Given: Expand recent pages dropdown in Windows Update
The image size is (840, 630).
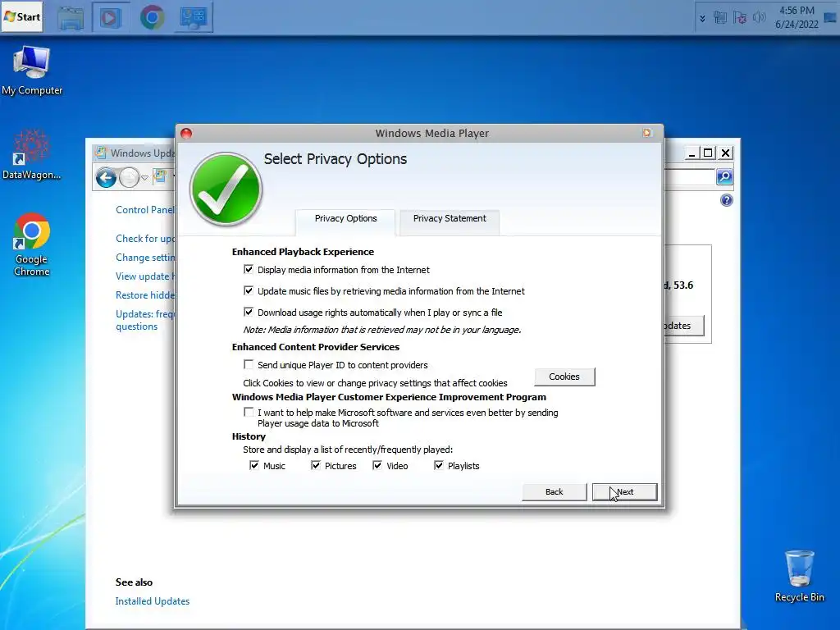Looking at the screenshot, I should point(144,177).
